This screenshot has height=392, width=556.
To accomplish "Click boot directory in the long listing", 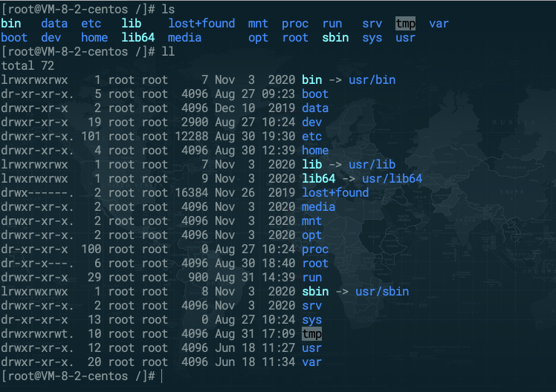I will click(x=315, y=94).
